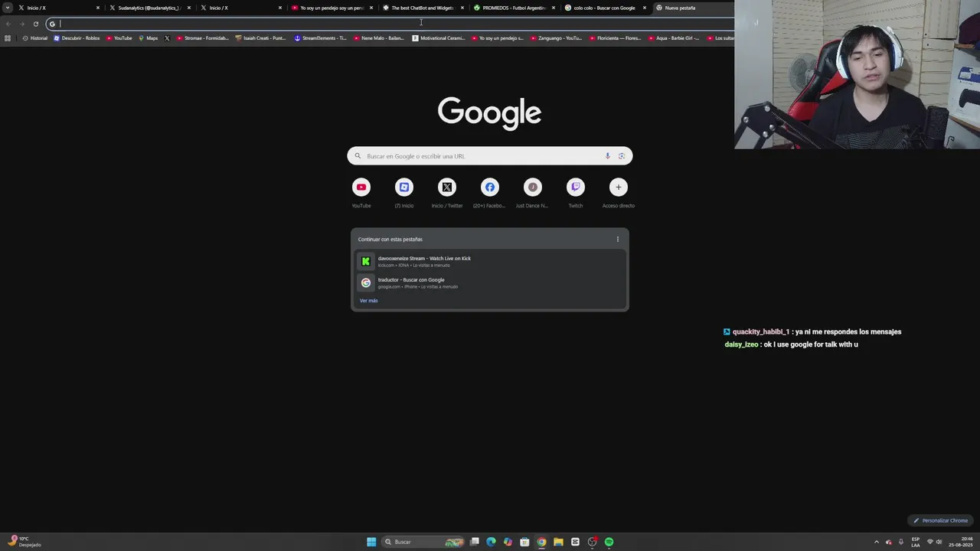Close the colo colo search tab
980x551 pixels.
tap(645, 8)
